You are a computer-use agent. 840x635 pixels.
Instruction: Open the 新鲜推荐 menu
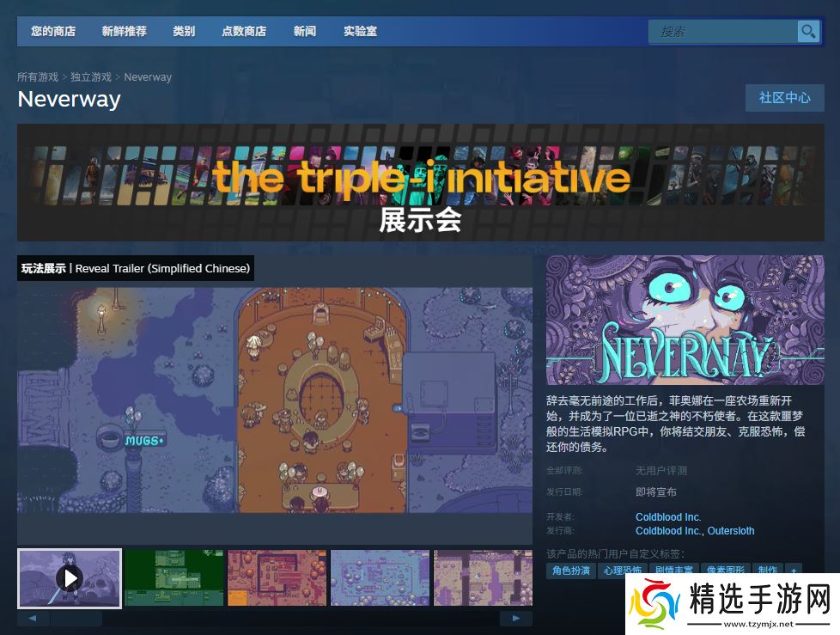point(124,32)
